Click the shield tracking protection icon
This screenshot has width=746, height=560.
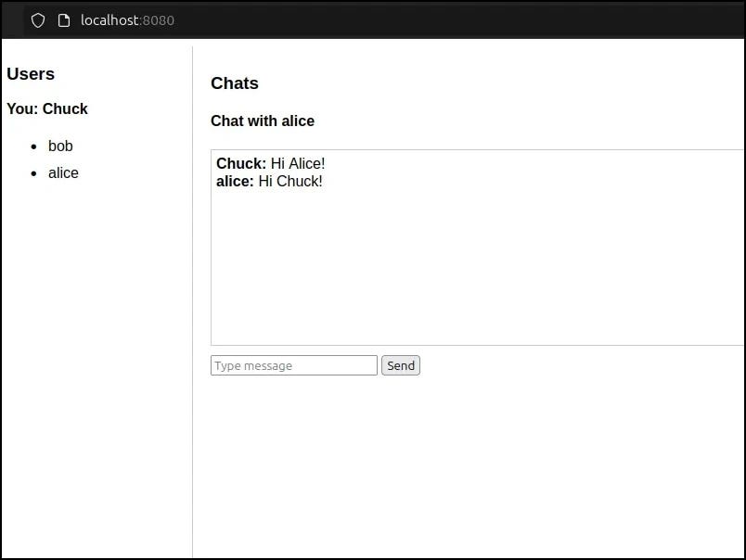pyautogui.click(x=37, y=19)
